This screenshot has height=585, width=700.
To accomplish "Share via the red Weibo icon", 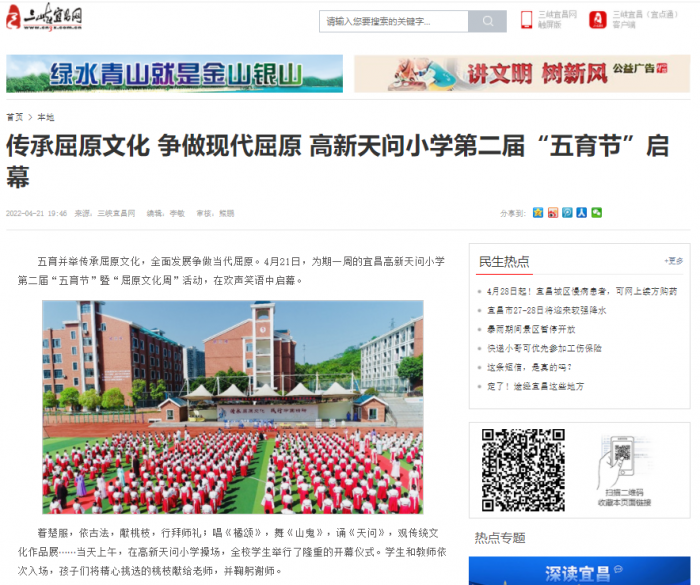I will point(553,213).
